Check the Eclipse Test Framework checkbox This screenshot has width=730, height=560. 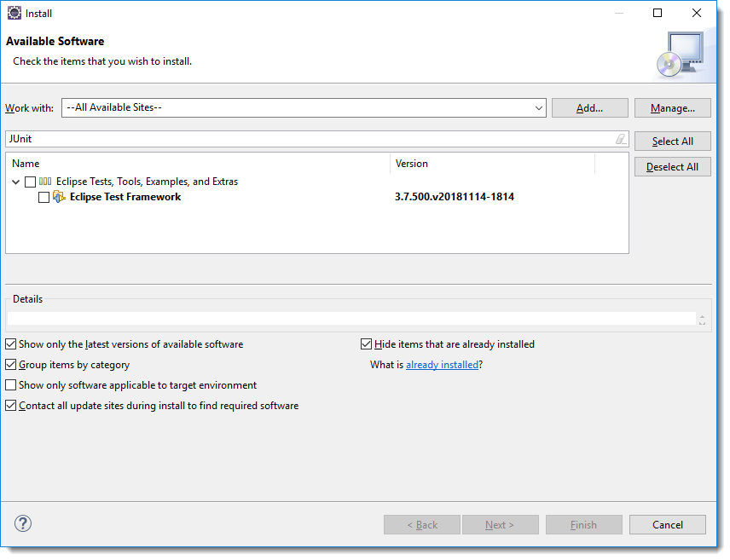pyautogui.click(x=43, y=198)
